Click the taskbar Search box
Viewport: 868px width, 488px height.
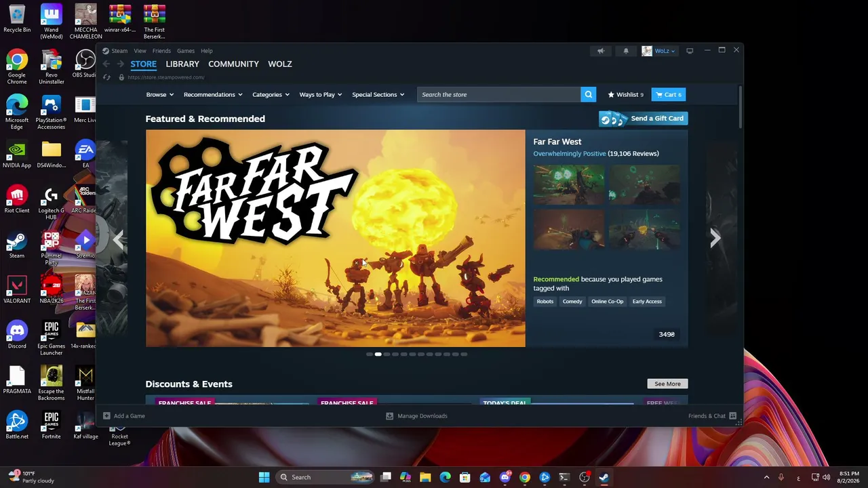(325, 477)
